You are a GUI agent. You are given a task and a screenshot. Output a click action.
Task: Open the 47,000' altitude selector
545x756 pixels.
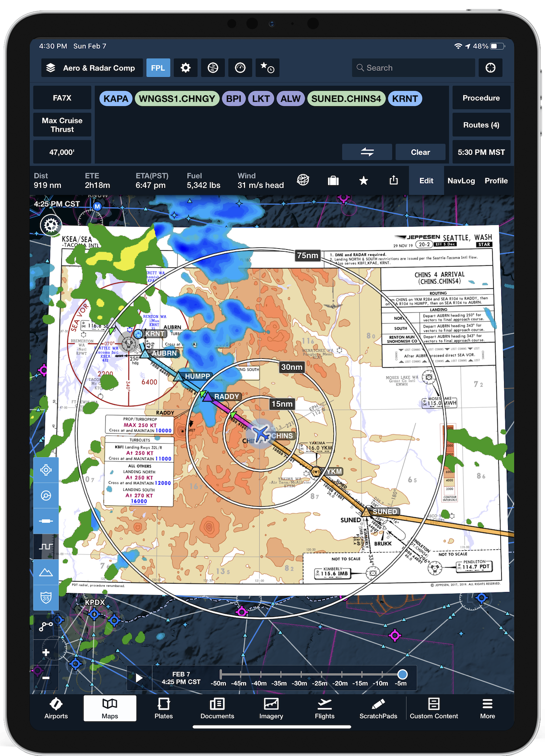(62, 152)
